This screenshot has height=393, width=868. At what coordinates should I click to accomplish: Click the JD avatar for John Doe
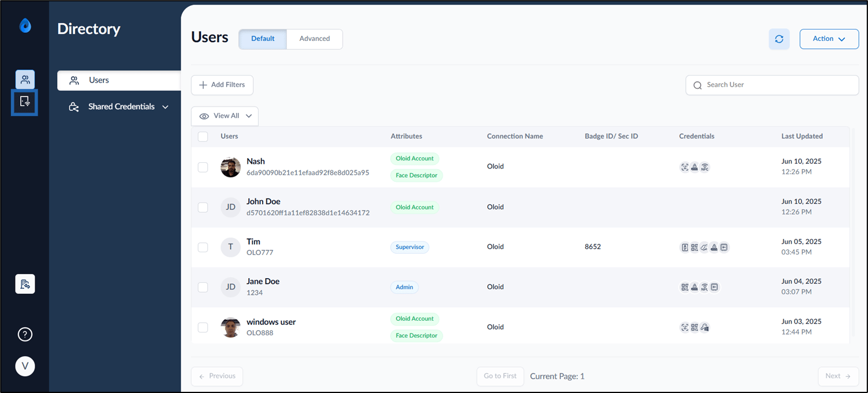click(x=230, y=207)
